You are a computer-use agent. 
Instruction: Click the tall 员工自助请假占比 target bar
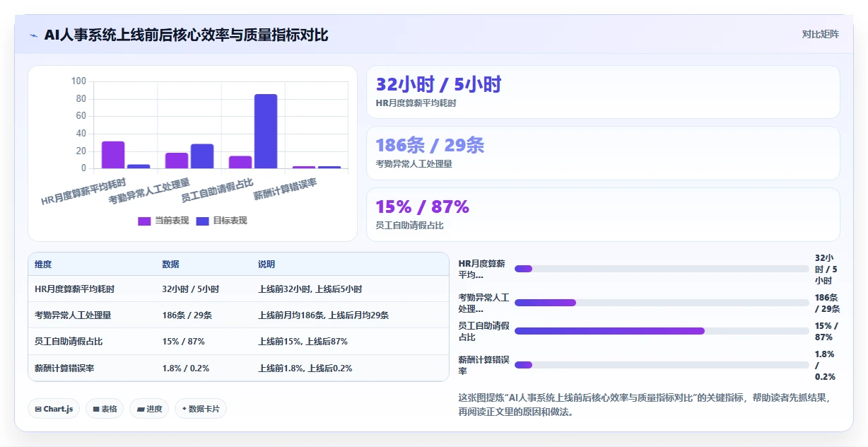(266, 132)
